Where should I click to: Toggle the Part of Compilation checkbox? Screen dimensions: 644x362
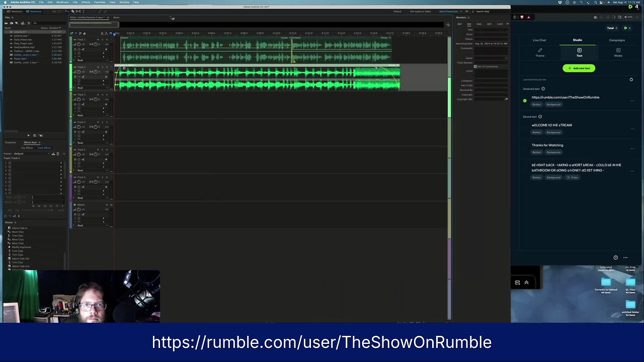tap(475, 66)
